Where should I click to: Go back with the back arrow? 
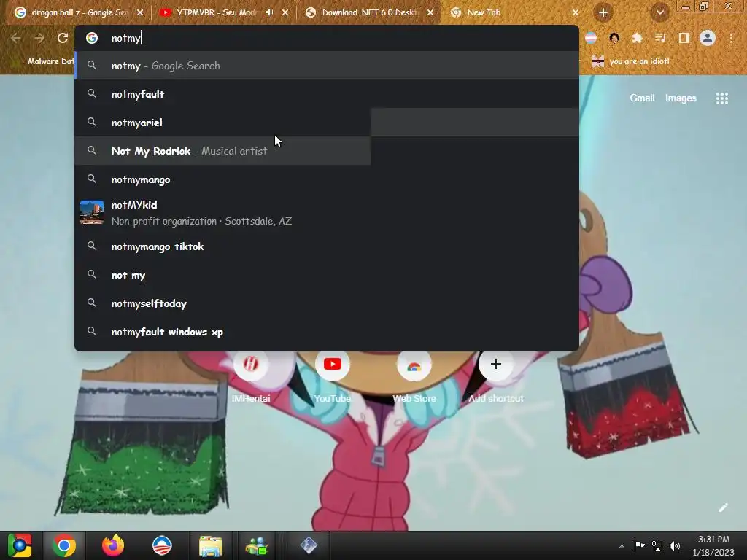[16, 38]
